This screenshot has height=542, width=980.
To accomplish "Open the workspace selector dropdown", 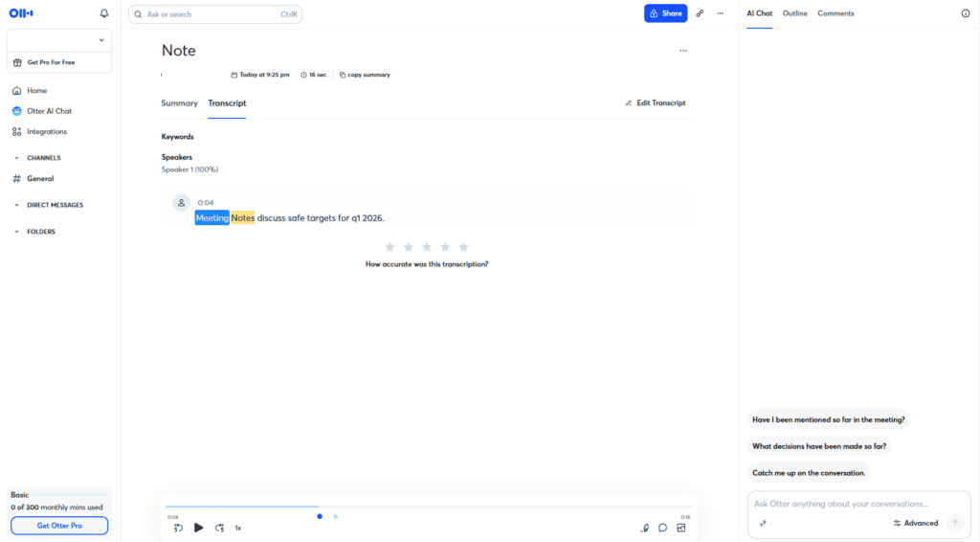I will [x=59, y=40].
